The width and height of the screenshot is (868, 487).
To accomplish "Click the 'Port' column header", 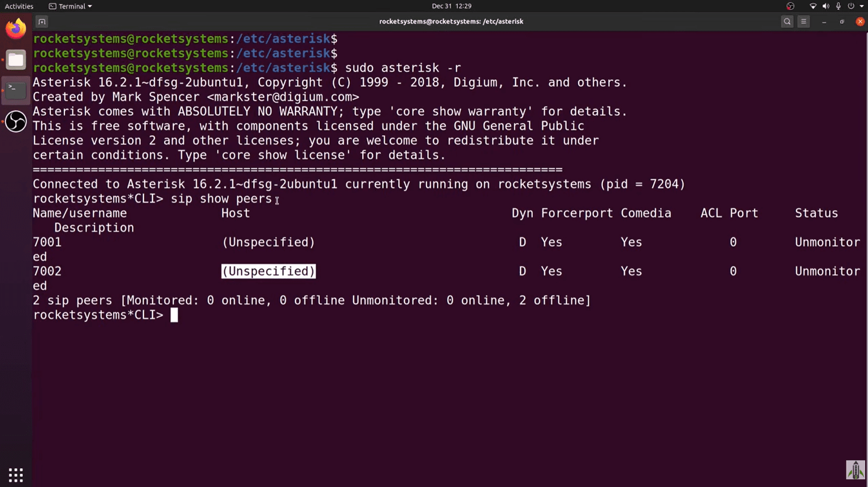I will [x=744, y=213].
